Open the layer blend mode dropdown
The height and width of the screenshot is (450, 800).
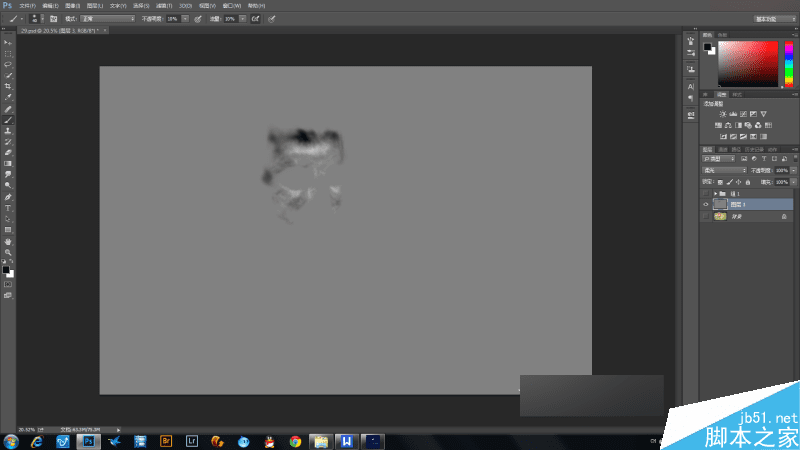pyautogui.click(x=724, y=170)
